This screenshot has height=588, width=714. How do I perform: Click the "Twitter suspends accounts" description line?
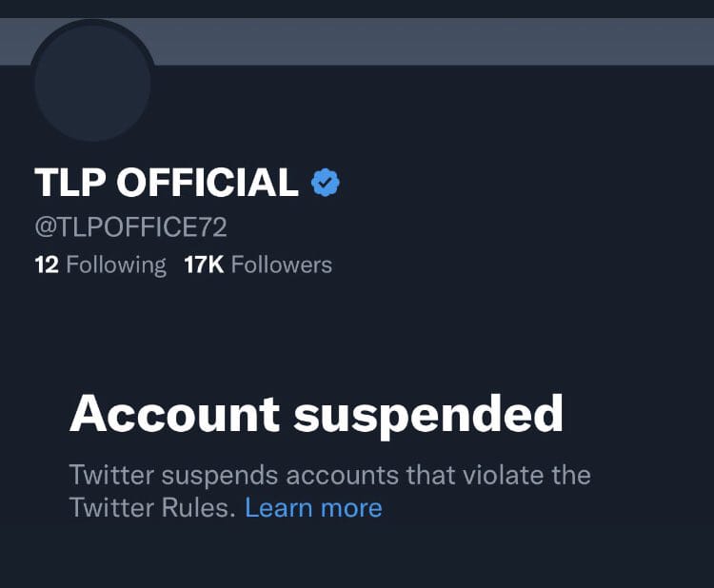point(330,475)
